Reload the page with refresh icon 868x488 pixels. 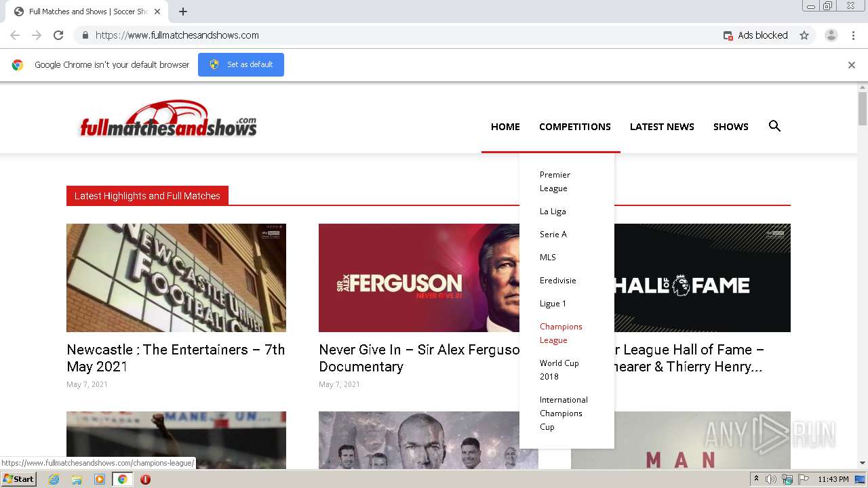[58, 35]
